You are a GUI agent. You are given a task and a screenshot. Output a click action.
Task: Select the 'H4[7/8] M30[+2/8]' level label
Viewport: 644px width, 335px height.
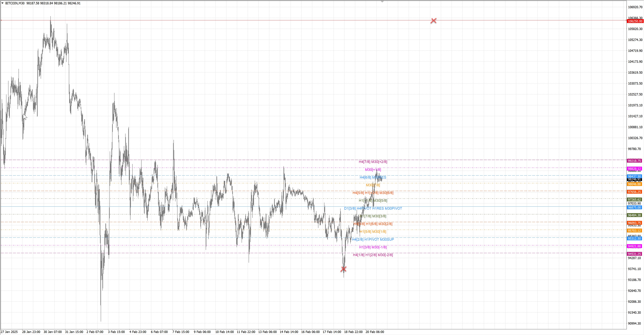[373, 162]
